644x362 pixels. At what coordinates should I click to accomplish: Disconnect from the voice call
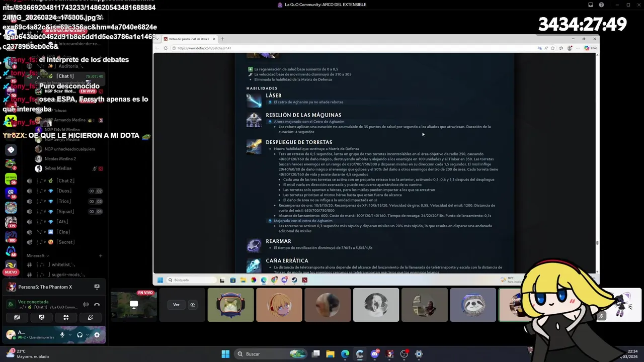click(97, 304)
